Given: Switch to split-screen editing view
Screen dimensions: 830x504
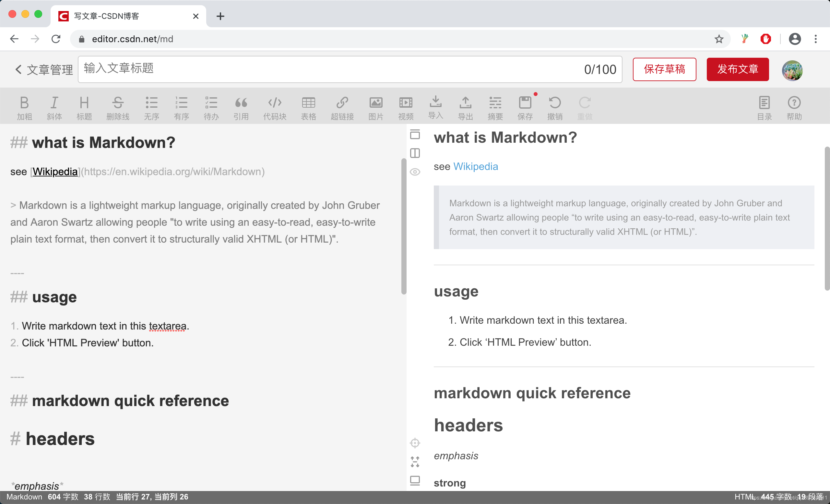Looking at the screenshot, I should click(415, 153).
